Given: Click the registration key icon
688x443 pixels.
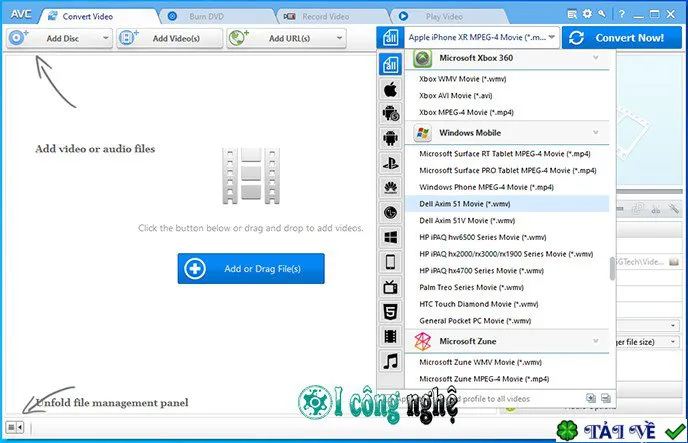Looking at the screenshot, I should pyautogui.click(x=602, y=14).
